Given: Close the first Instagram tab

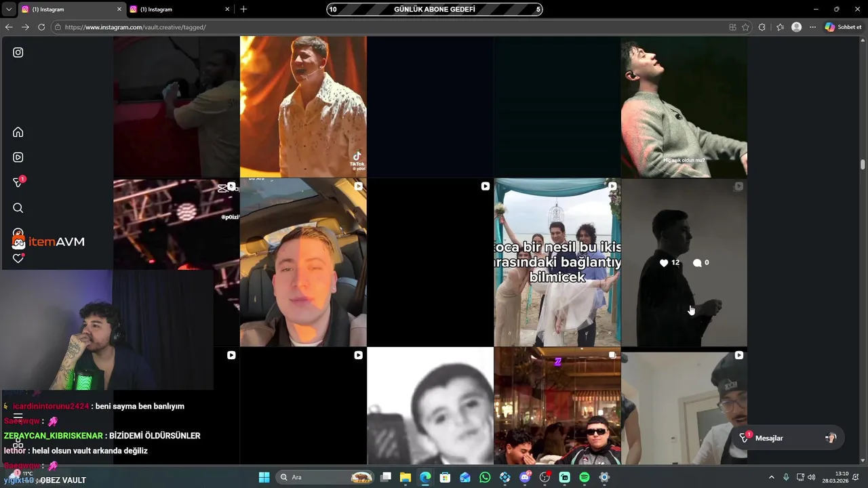Looking at the screenshot, I should pyautogui.click(x=119, y=9).
